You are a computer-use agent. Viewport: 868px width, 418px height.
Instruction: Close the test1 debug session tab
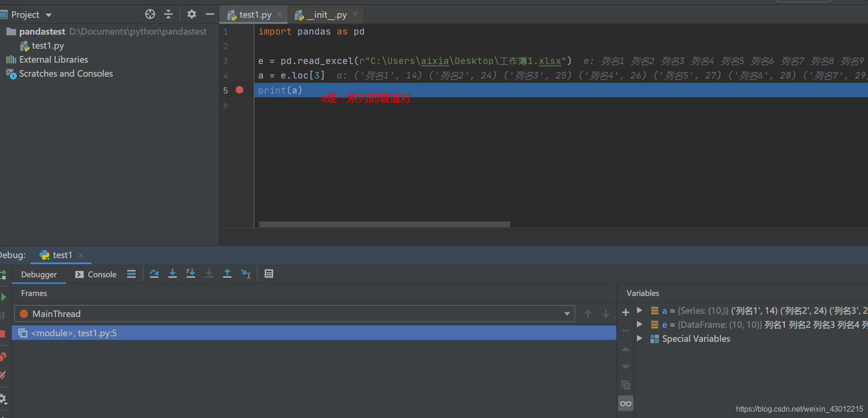tap(81, 255)
